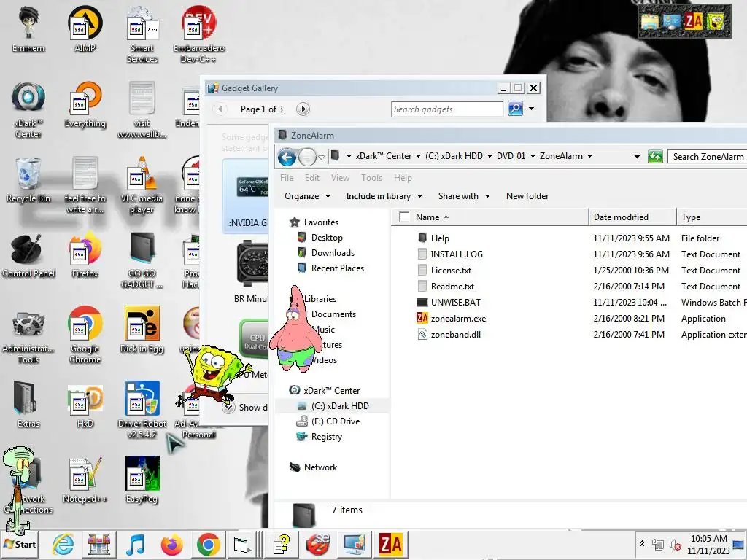Open music note taskbar icon
This screenshot has width=747, height=560.
tap(135, 544)
